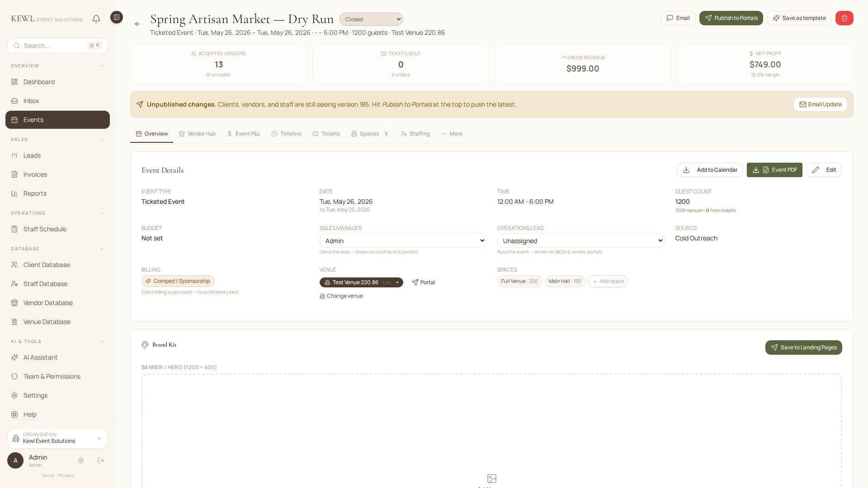
Task: Open Staff Schedule
Action: tap(57, 229)
